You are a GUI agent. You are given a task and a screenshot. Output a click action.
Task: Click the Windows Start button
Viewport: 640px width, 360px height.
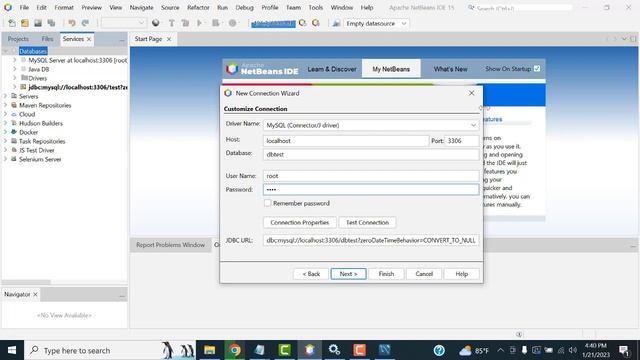(x=12, y=350)
